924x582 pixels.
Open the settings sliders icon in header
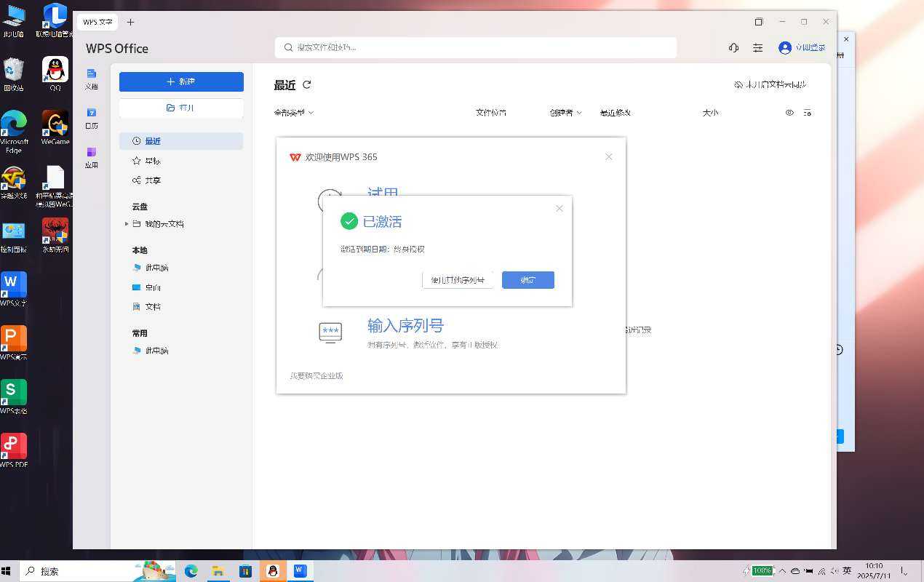[757, 47]
